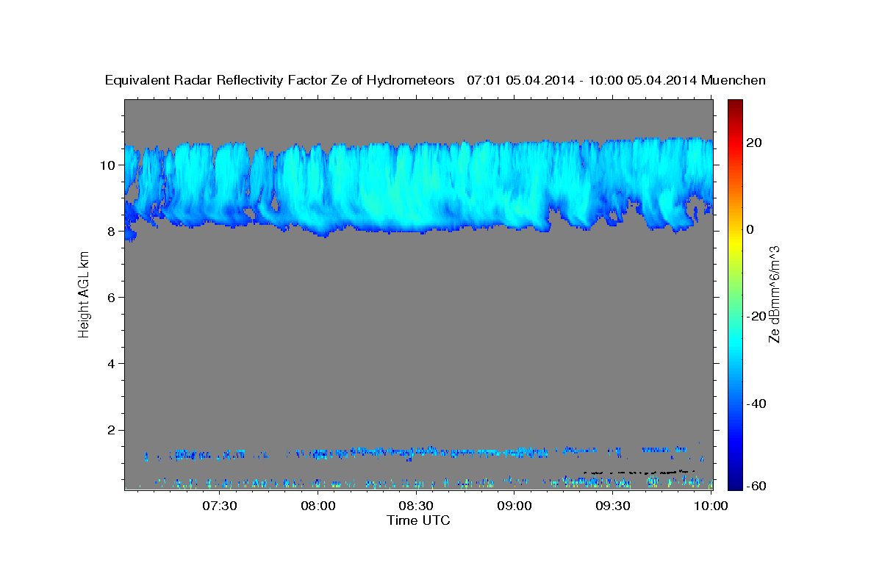Click the black dotted line near 09:30

[638, 472]
